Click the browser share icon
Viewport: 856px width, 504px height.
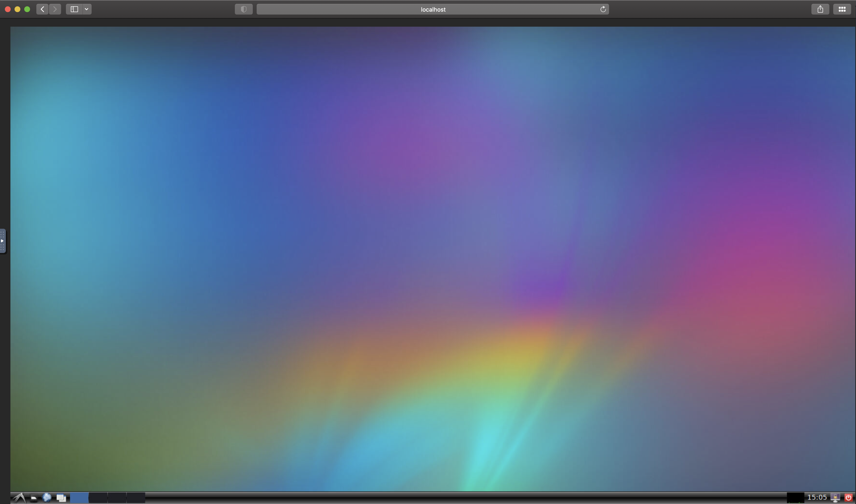820,9
